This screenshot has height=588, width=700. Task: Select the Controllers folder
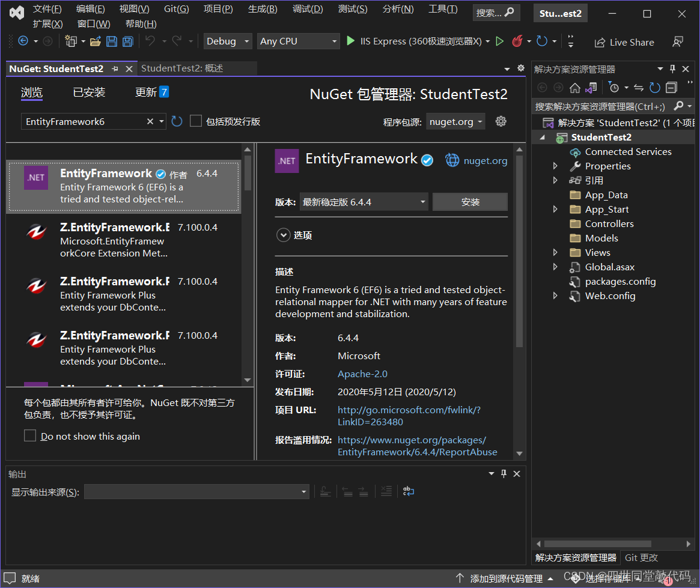click(609, 223)
